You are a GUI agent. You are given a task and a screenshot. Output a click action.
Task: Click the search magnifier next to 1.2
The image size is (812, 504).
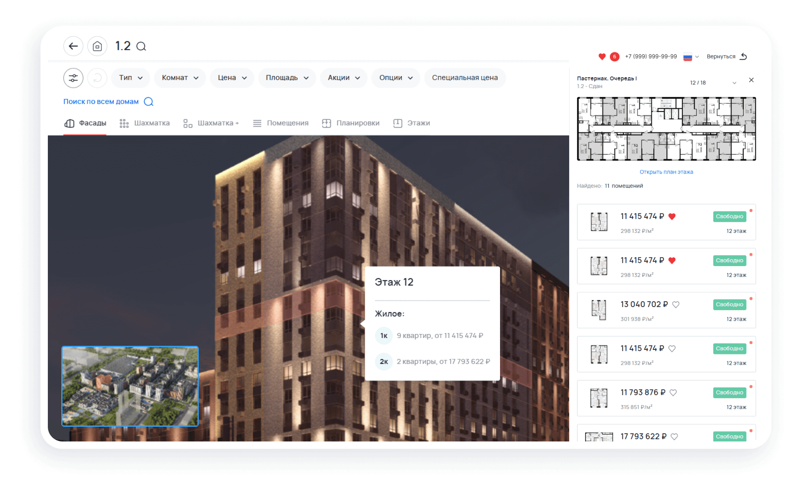(141, 47)
